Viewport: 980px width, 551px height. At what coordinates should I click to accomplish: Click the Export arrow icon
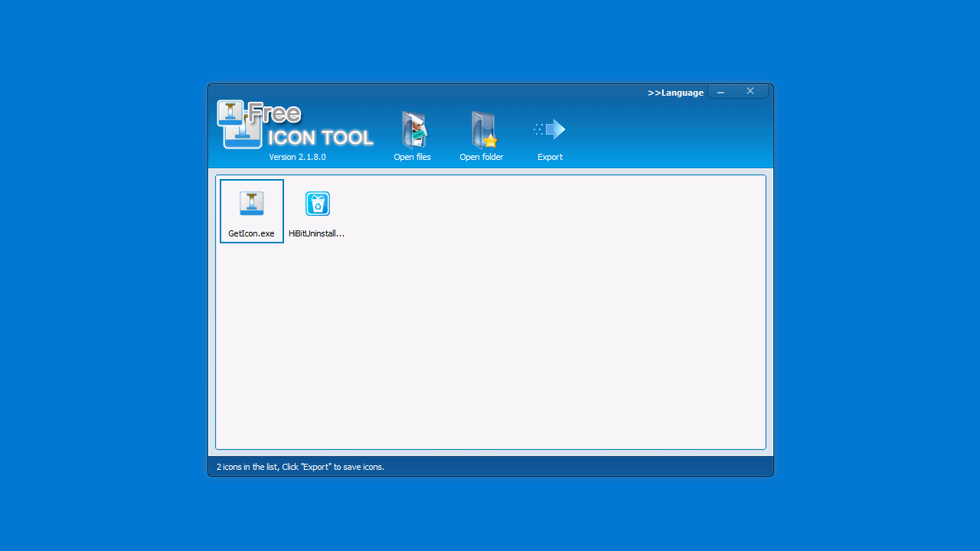(x=550, y=129)
